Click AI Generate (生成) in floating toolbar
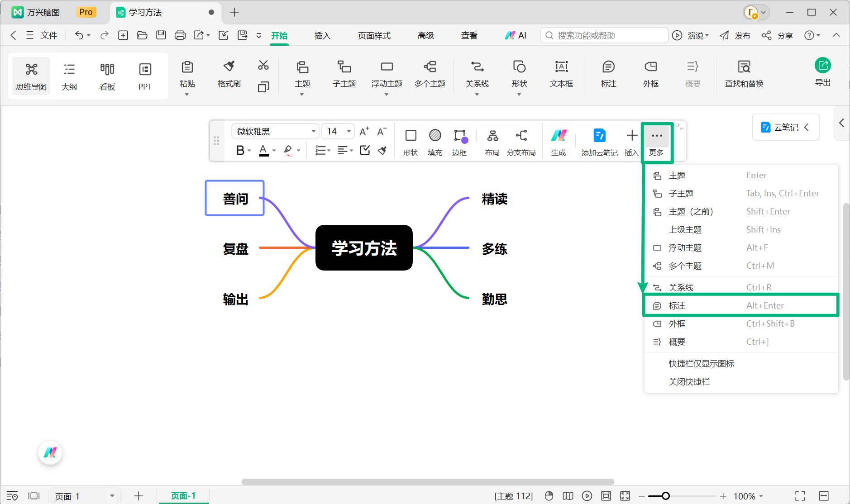 [559, 142]
